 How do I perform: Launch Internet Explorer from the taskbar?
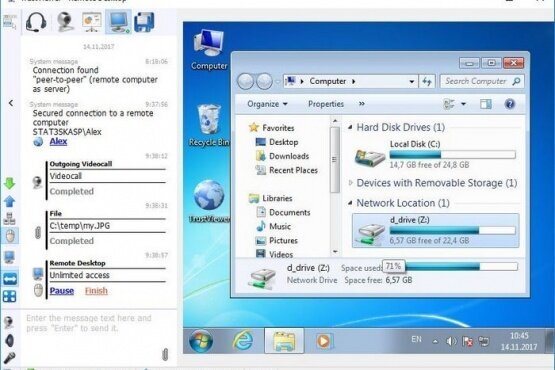point(243,341)
